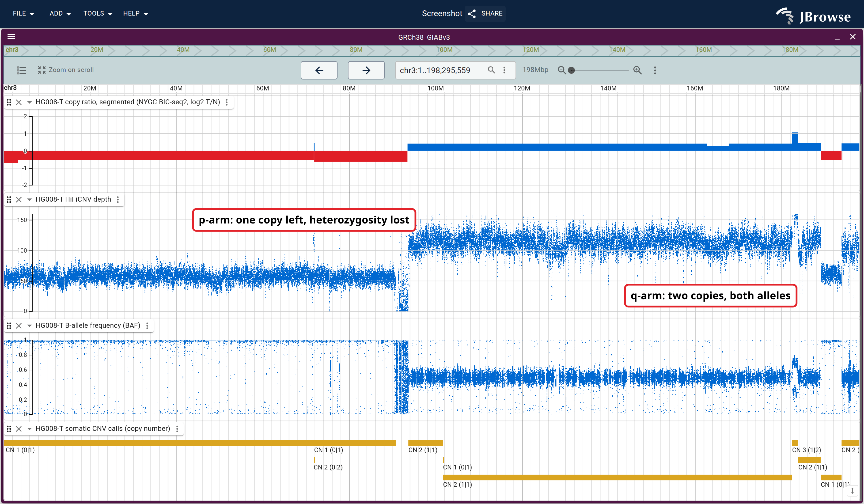Click the JBrowse logo
This screenshot has width=864, height=504.
813,16
